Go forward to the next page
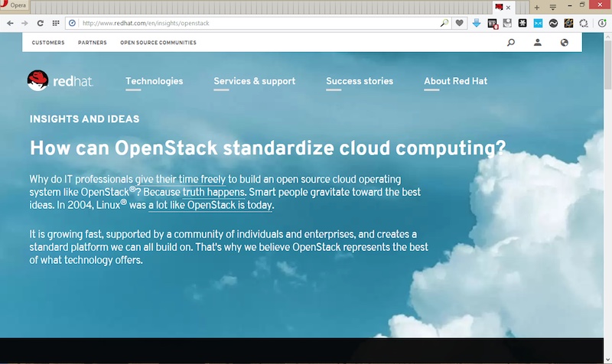 coord(24,23)
